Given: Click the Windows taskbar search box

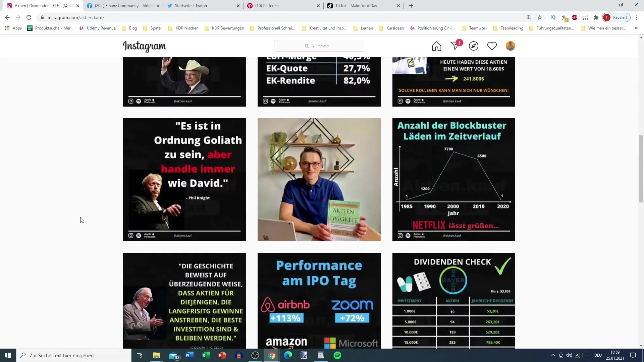Looking at the screenshot, I should [74, 355].
